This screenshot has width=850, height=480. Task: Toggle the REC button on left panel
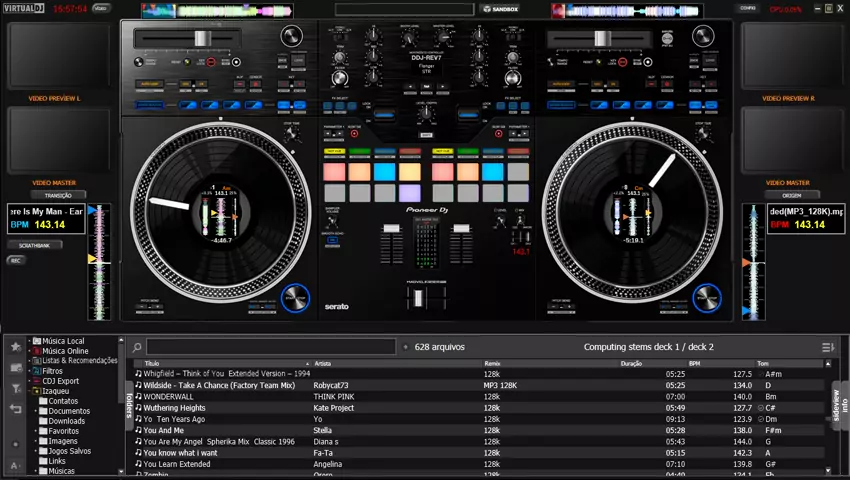point(16,260)
